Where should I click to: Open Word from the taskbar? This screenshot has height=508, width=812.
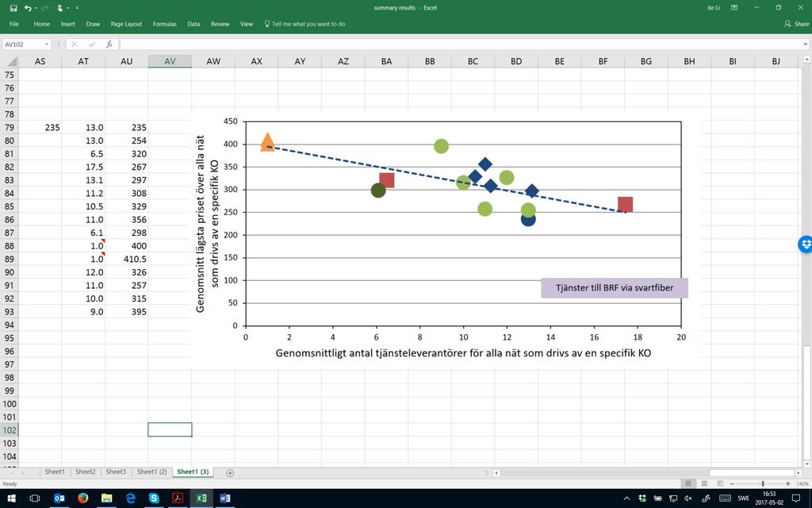[x=224, y=498]
